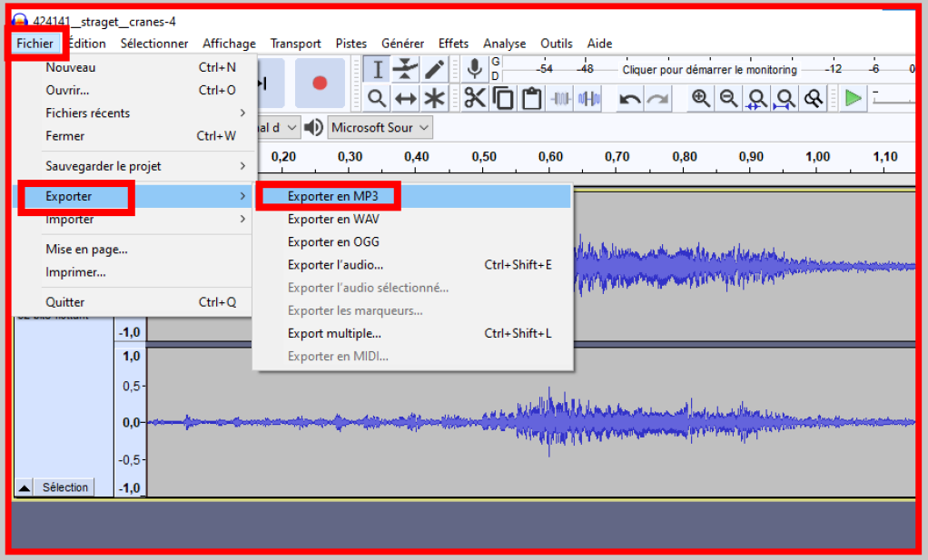The image size is (928, 560).
Task: Click the track's Sélection button
Action: pos(64,487)
